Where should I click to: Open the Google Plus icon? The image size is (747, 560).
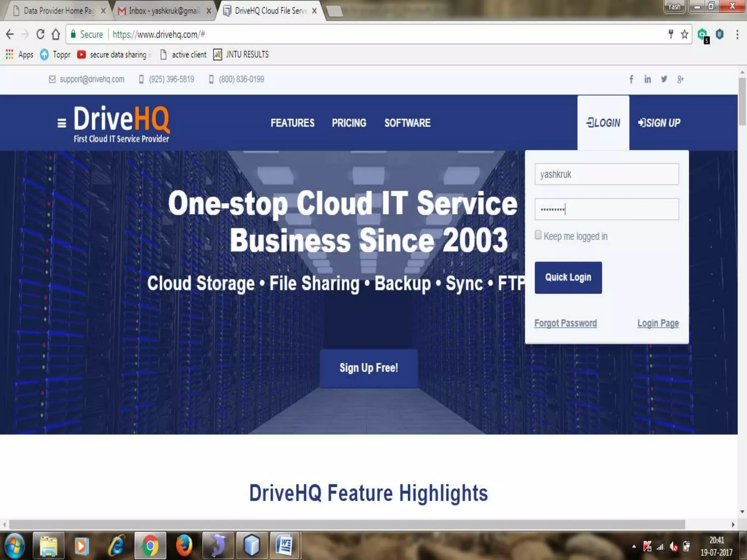click(x=680, y=79)
